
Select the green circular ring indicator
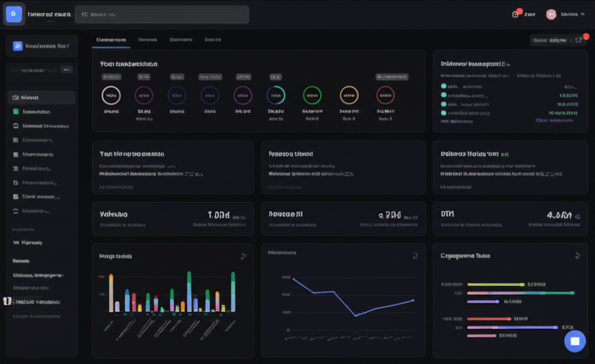(x=312, y=95)
